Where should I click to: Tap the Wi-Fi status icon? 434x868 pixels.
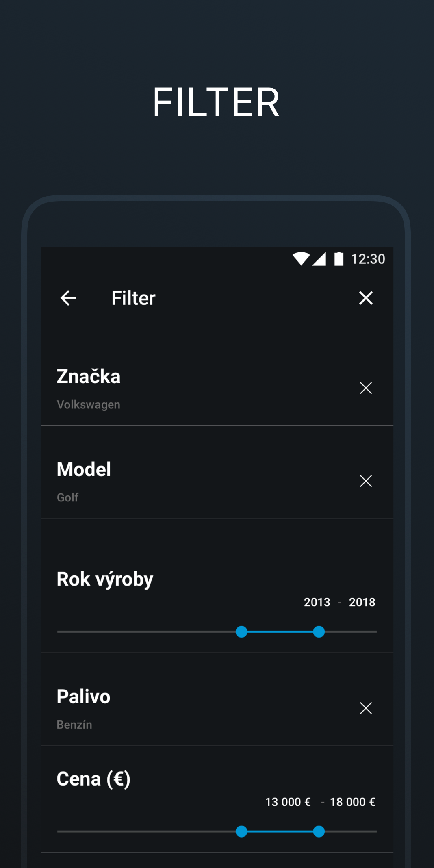(301, 259)
